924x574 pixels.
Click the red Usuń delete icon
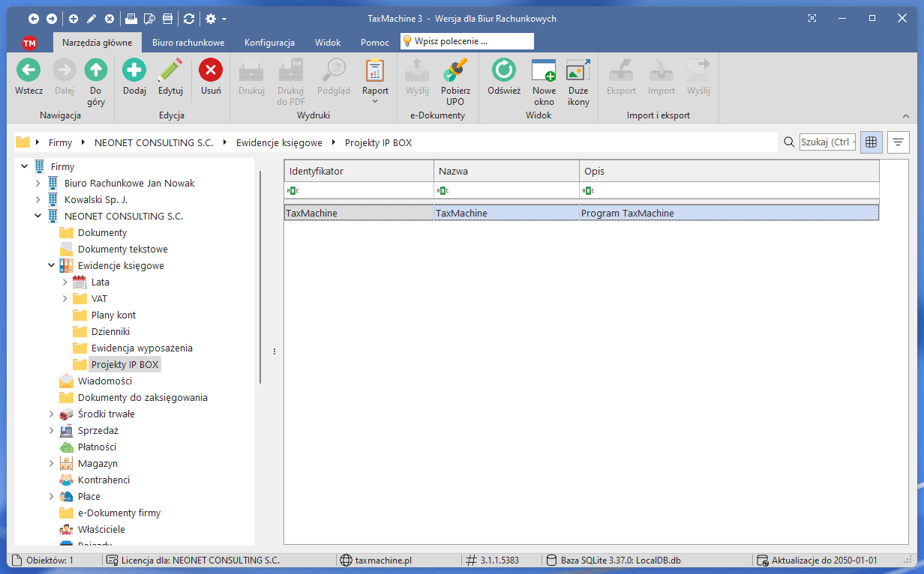(x=211, y=71)
